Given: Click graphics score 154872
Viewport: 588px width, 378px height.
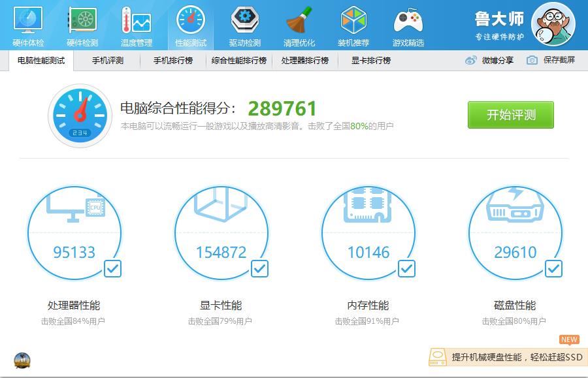Looking at the screenshot, I should tap(221, 252).
